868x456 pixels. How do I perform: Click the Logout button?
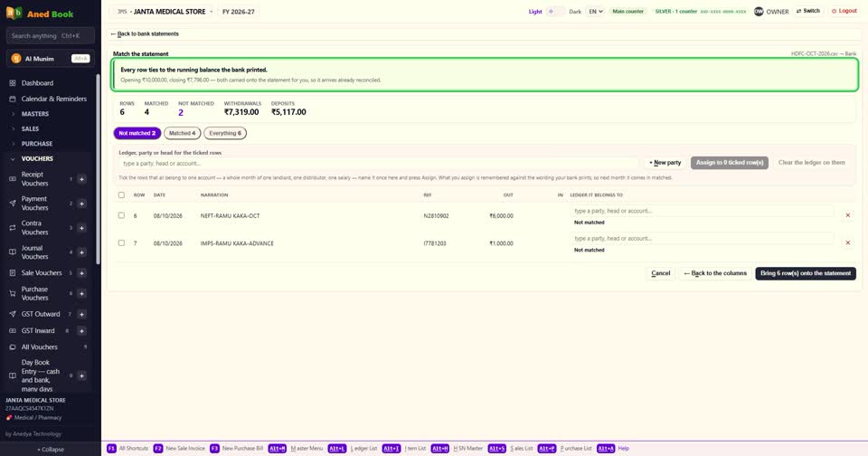[844, 11]
